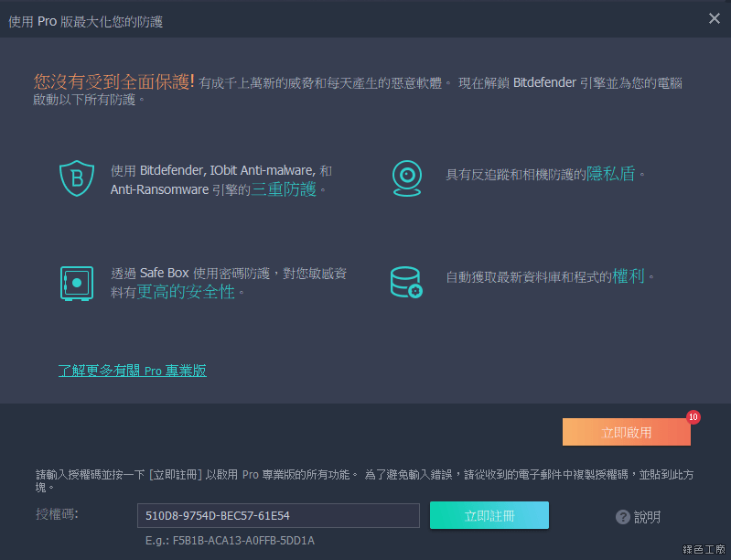
Task: Click the orange 立即啟用 button
Action: 626,432
